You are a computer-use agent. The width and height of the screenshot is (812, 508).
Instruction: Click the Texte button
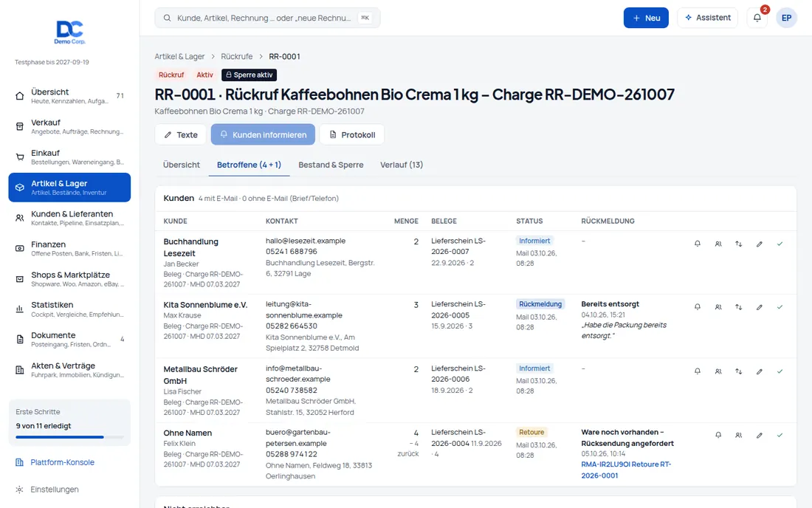pyautogui.click(x=181, y=134)
